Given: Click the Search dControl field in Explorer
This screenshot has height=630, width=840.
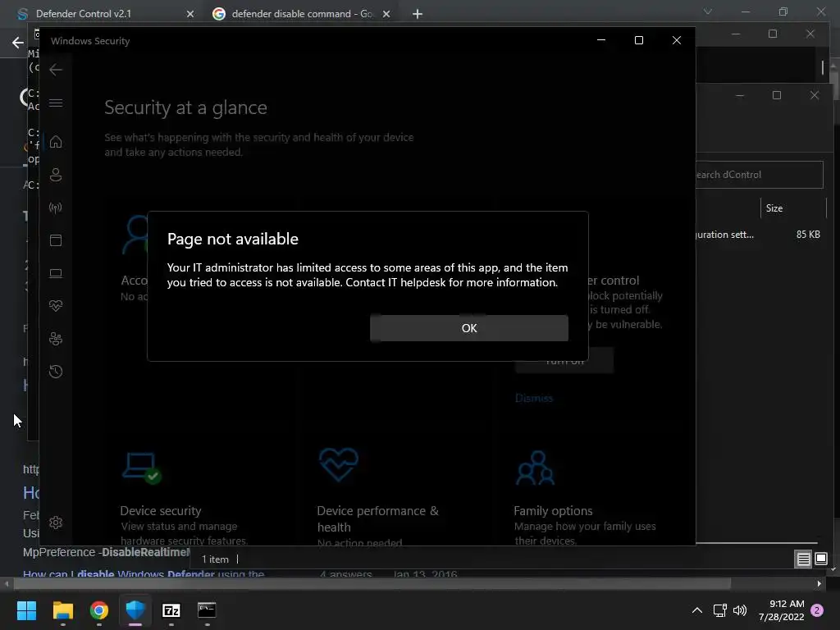Looking at the screenshot, I should point(759,175).
